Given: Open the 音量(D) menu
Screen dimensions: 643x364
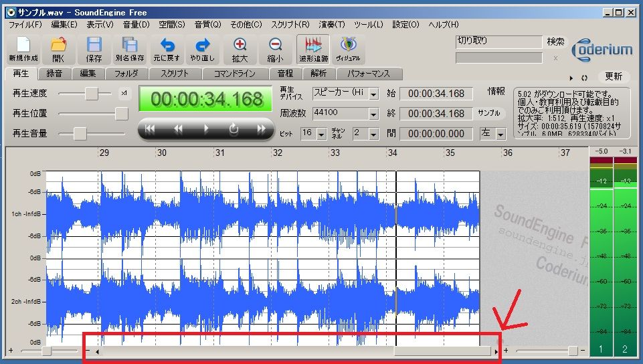Looking at the screenshot, I should (x=136, y=25).
